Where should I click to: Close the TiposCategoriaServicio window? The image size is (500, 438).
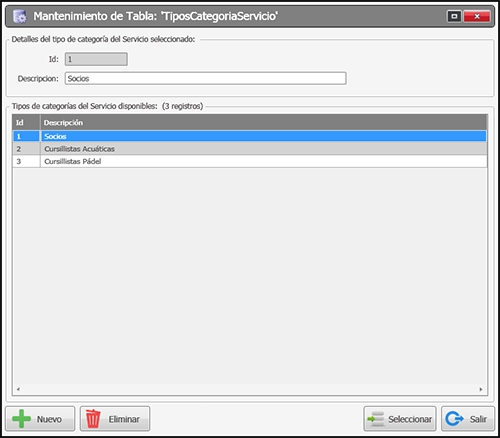pyautogui.click(x=477, y=16)
